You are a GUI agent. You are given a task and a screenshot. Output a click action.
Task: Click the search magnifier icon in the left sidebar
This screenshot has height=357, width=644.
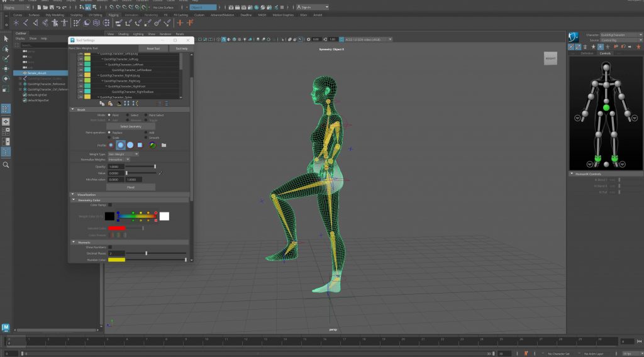pyautogui.click(x=6, y=165)
